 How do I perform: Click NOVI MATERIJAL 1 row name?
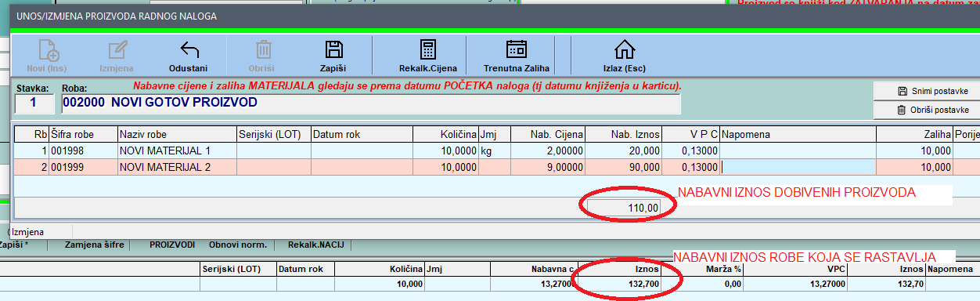coord(177,150)
